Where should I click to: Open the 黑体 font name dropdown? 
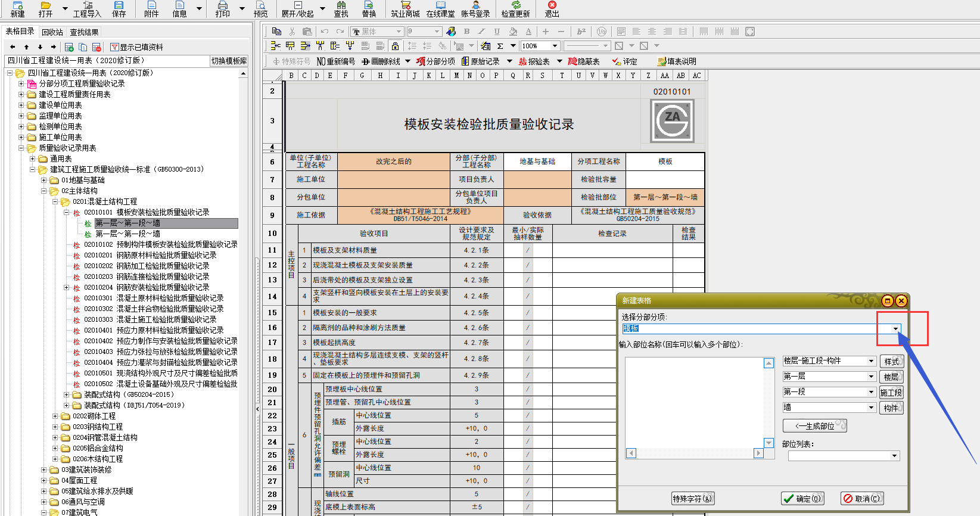coord(399,32)
